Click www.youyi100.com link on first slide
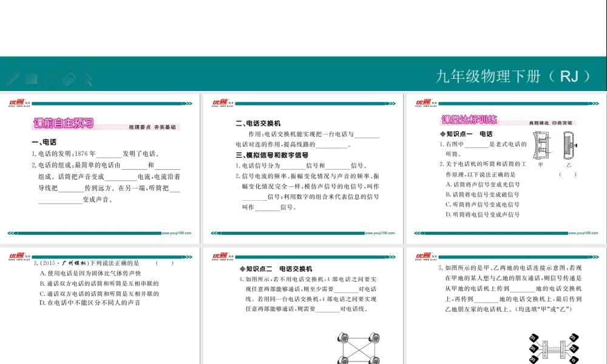The image size is (607, 364). (177, 232)
